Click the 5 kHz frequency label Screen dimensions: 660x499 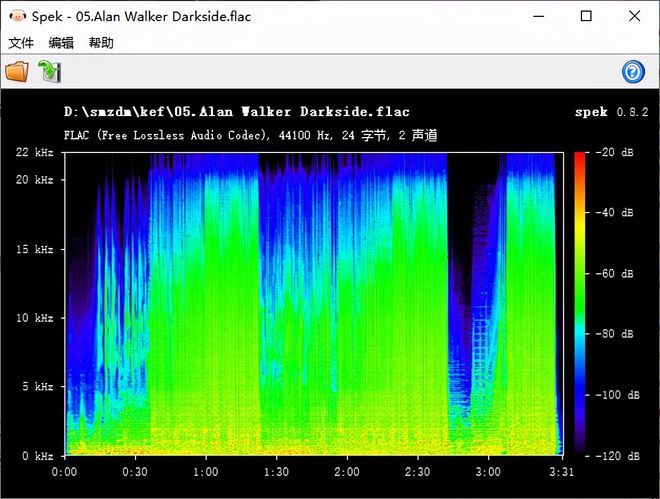click(38, 386)
